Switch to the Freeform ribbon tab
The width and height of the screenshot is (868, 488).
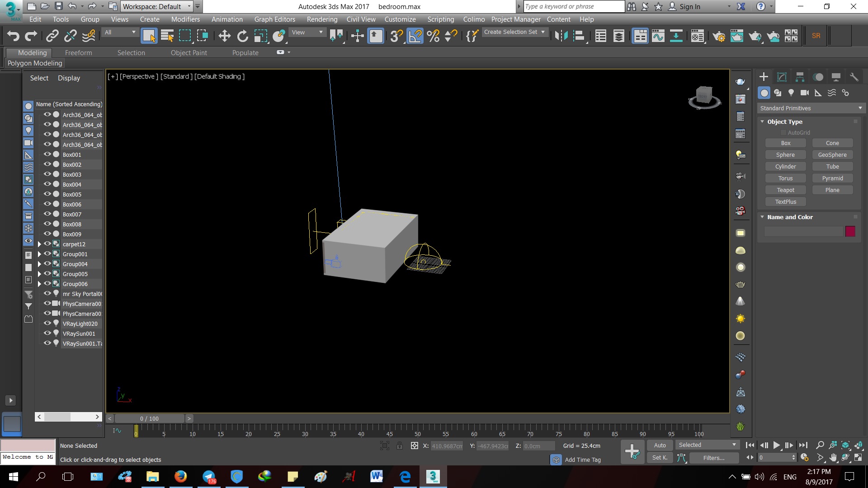coord(79,52)
